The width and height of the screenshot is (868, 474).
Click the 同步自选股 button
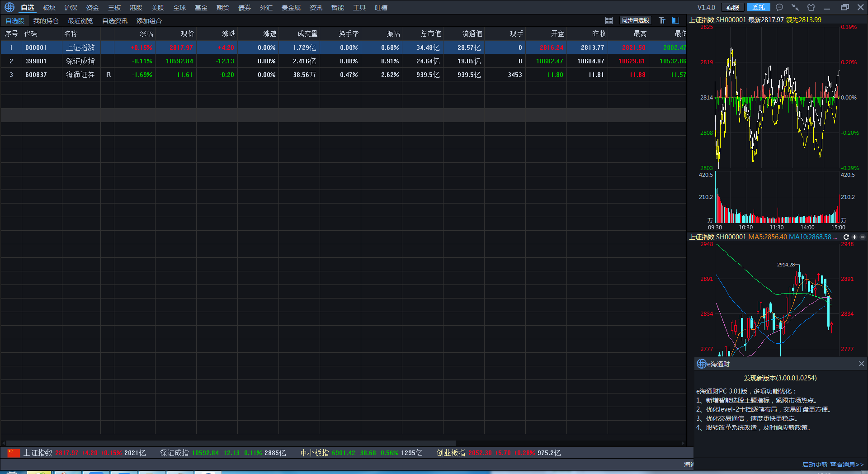[x=635, y=20]
